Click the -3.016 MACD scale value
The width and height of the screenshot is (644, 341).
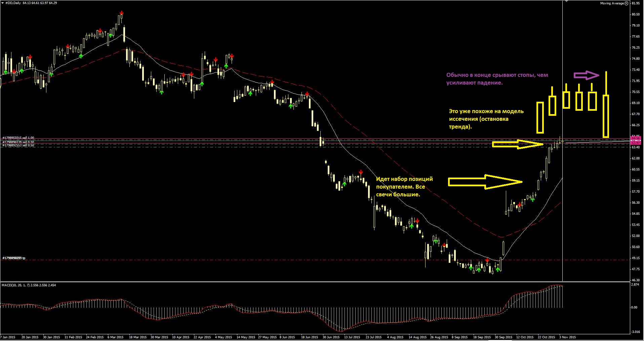click(x=635, y=332)
